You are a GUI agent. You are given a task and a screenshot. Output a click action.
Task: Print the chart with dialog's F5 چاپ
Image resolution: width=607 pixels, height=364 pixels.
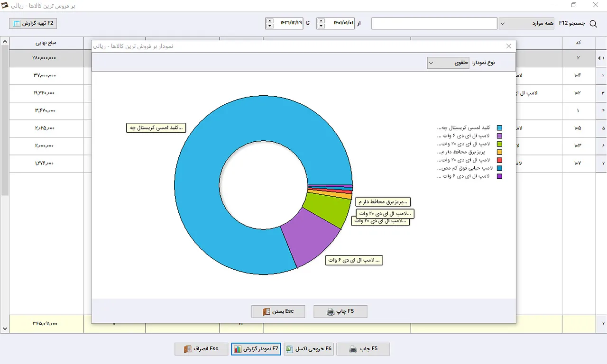pyautogui.click(x=340, y=311)
